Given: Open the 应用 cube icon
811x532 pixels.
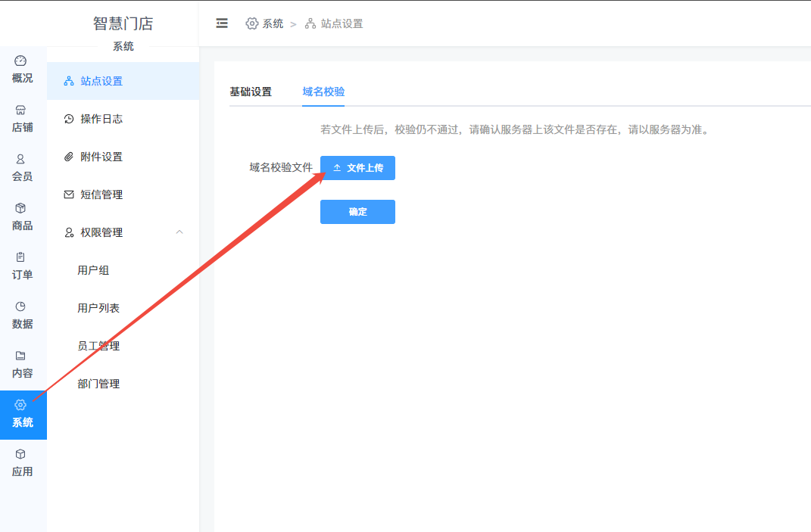Looking at the screenshot, I should (20, 454).
